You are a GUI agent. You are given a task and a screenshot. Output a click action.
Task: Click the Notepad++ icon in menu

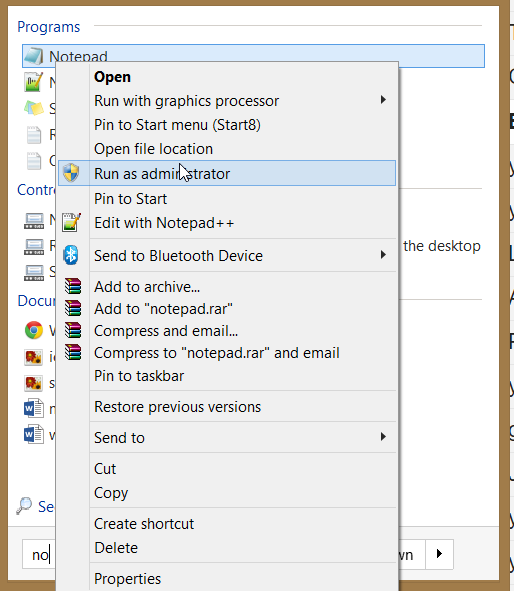coord(71,222)
